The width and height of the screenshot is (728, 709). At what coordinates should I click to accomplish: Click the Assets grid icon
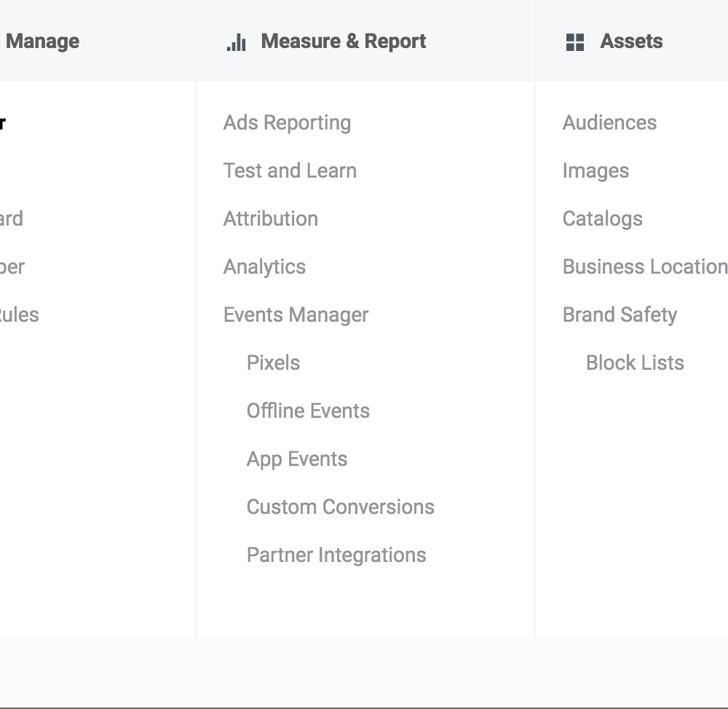pyautogui.click(x=575, y=42)
